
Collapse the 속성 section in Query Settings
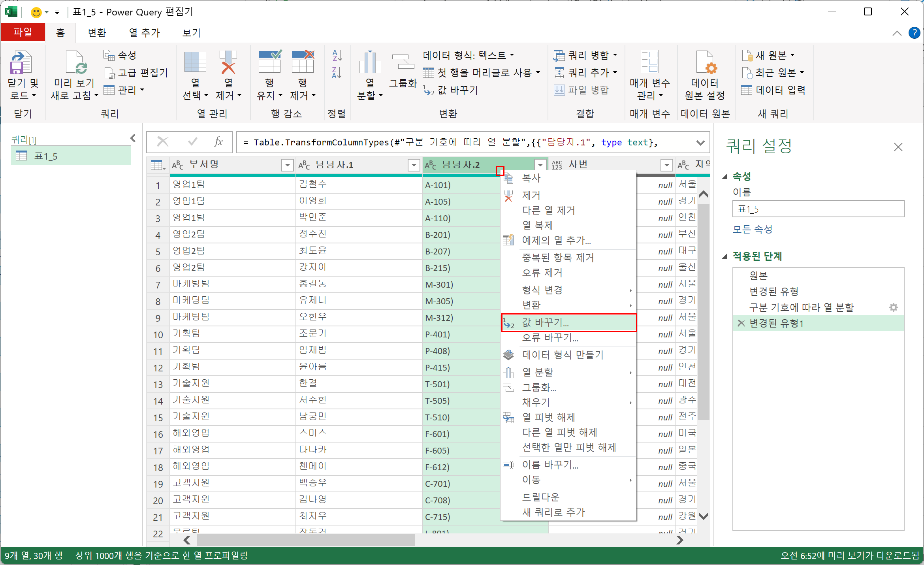tap(725, 177)
